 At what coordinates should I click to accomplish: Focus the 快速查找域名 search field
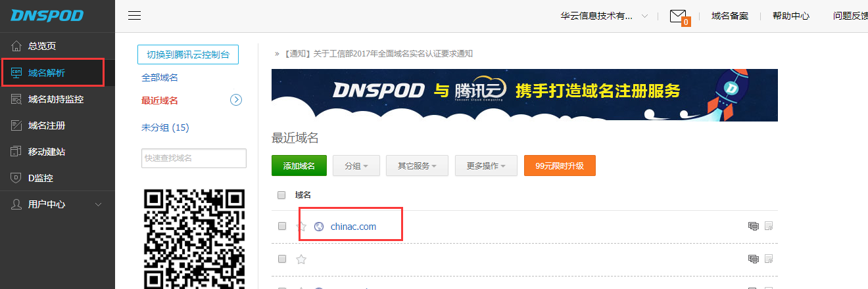pos(194,158)
